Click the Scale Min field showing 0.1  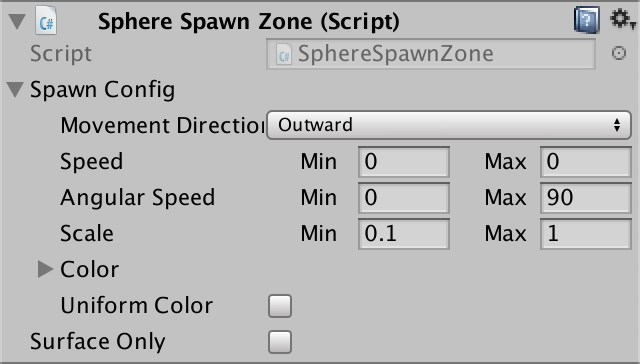(404, 233)
